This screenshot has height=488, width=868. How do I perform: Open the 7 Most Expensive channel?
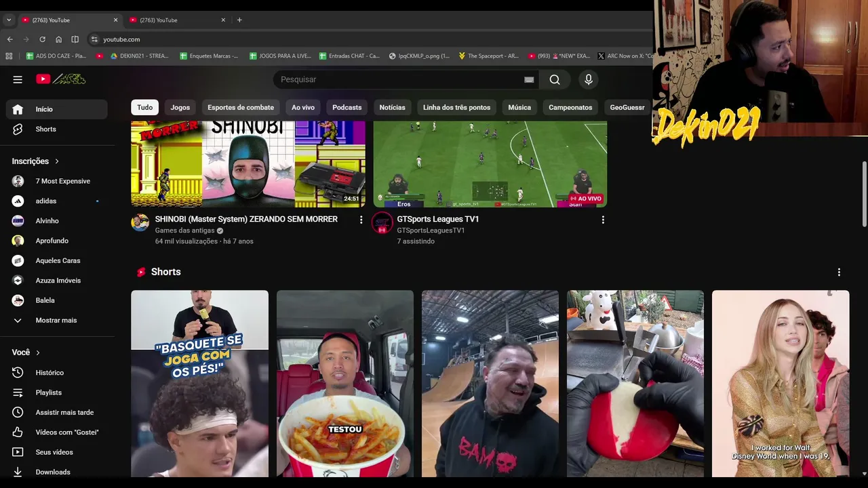pyautogui.click(x=57, y=181)
